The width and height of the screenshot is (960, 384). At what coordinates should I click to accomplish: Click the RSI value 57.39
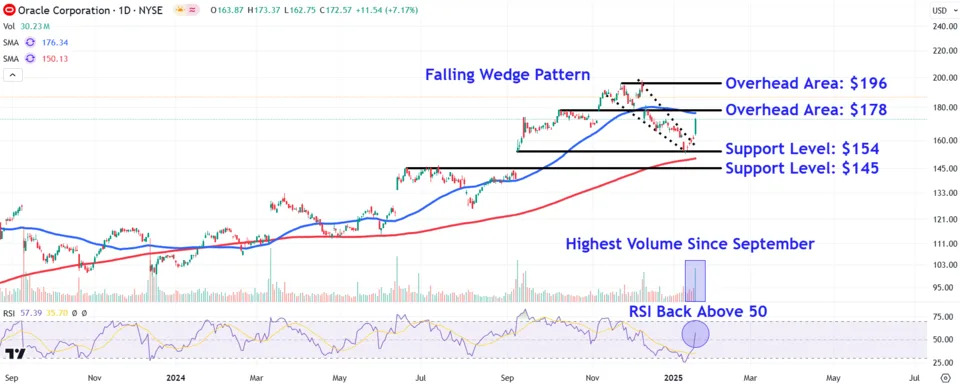(x=31, y=313)
